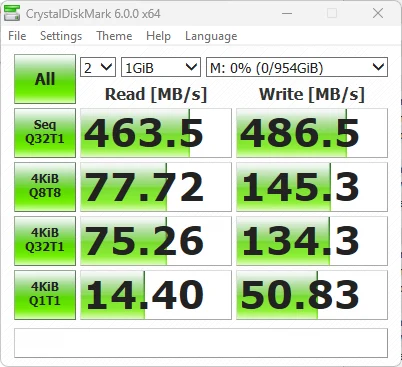Expand the 1GiB test size dropdown
Image resolution: width=402 pixels, height=367 pixels.
(161, 67)
